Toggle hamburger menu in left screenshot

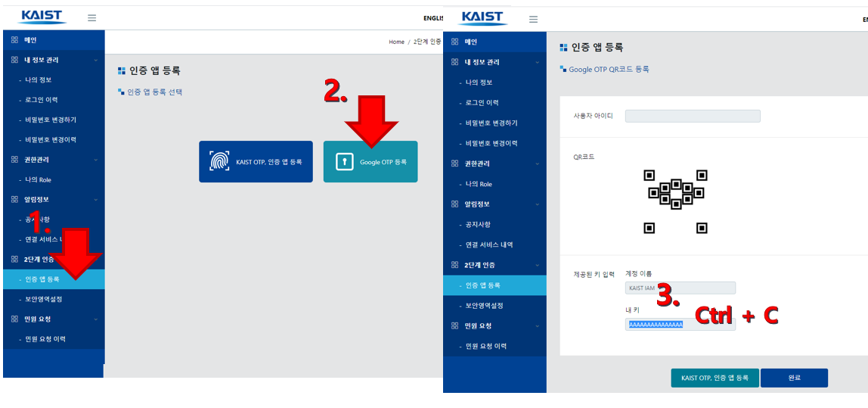pyautogui.click(x=92, y=17)
